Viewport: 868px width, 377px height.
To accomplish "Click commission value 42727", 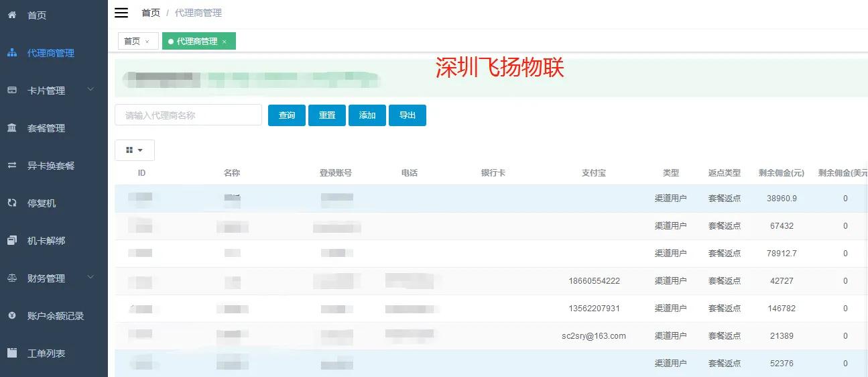I will click(x=782, y=281).
